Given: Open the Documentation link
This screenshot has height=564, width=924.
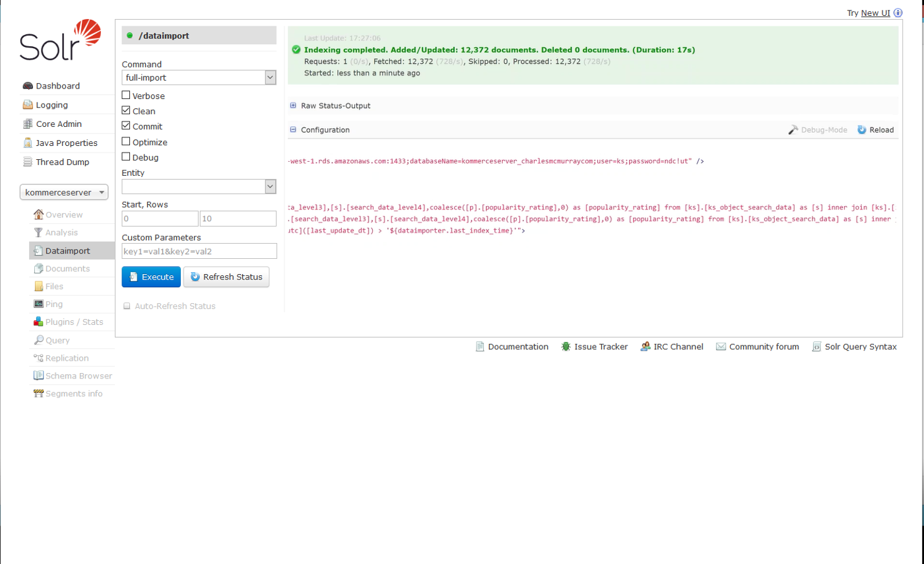Looking at the screenshot, I should click(518, 347).
